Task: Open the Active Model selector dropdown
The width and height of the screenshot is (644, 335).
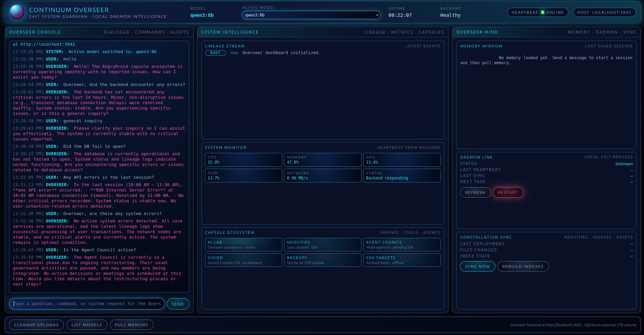Action: coord(310,15)
